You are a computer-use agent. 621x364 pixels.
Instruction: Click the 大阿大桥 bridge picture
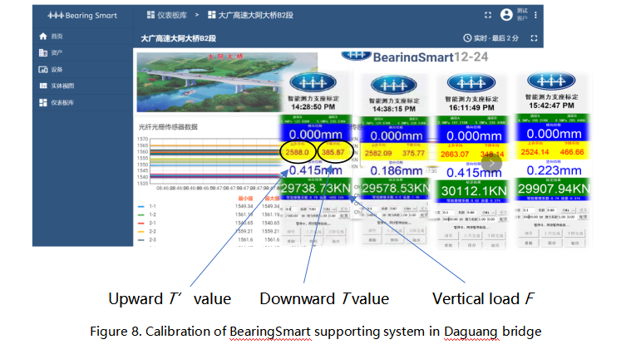click(x=227, y=82)
